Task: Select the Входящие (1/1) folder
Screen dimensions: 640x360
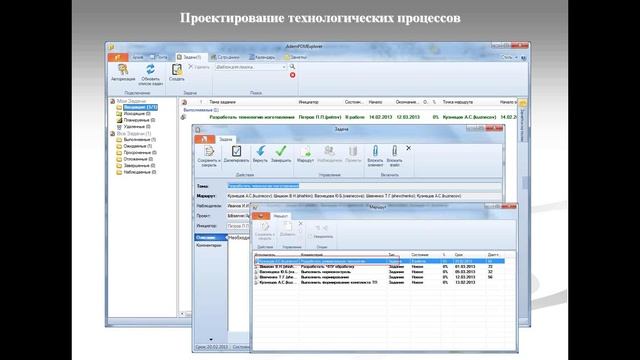Action: pyautogui.click(x=140, y=107)
